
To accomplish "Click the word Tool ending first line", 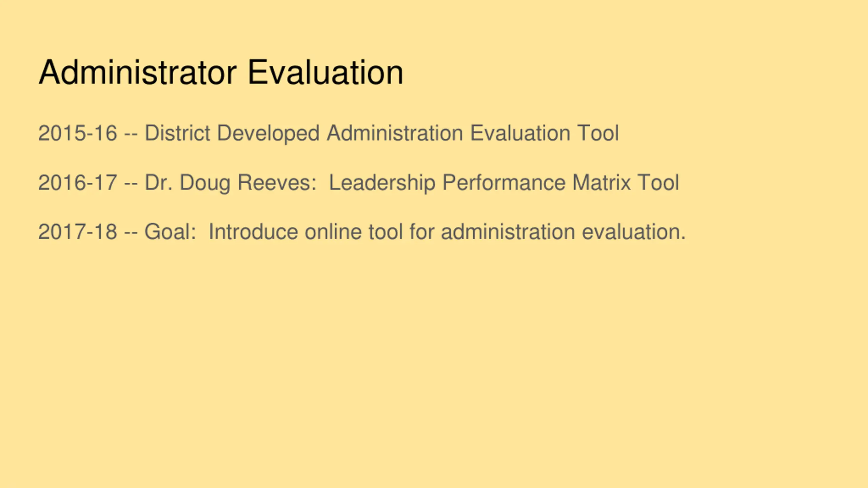I will [598, 133].
